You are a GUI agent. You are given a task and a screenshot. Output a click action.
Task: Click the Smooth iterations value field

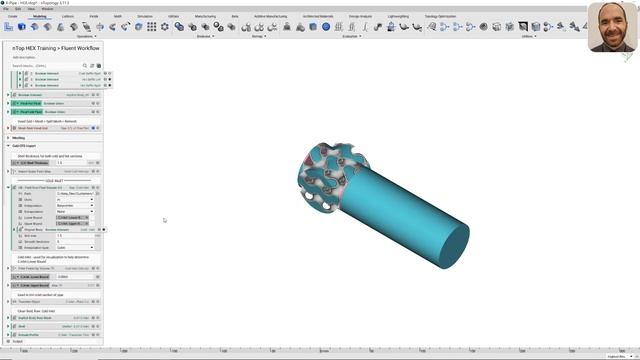tap(75, 242)
